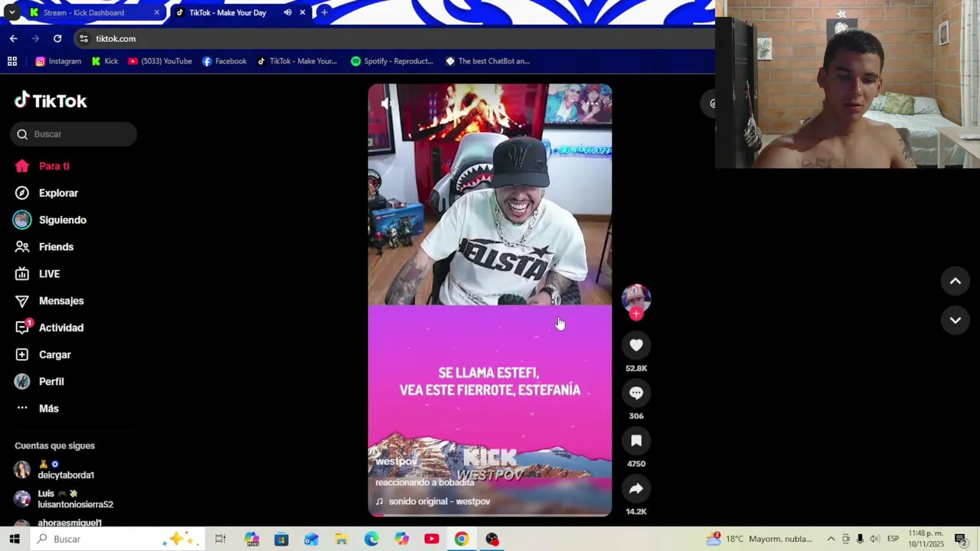Open followed account luisantoniosierra52
The height and width of the screenshot is (551, 980).
tap(75, 499)
